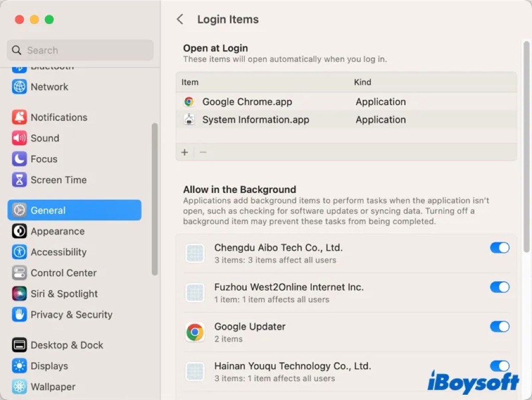Screen dimensions: 532x400
Task: Click the Appearance icon in sidebar
Action: tap(19, 231)
